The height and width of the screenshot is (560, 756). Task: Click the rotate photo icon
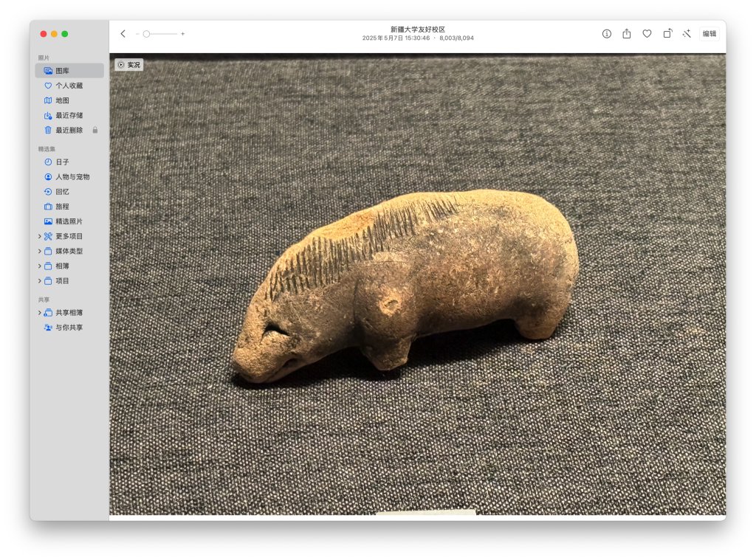point(667,34)
